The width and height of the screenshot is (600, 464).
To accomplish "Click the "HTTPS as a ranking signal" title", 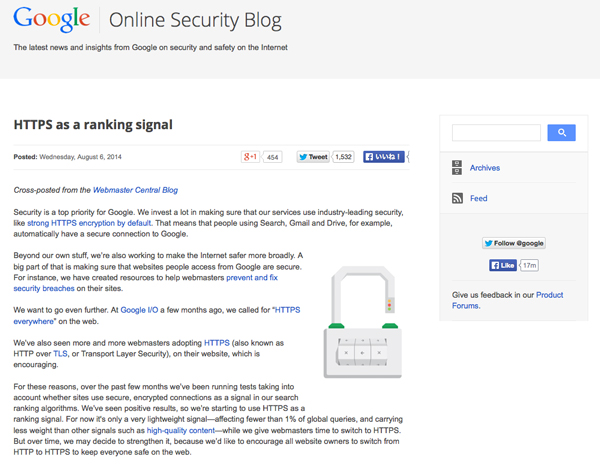I will [93, 125].
